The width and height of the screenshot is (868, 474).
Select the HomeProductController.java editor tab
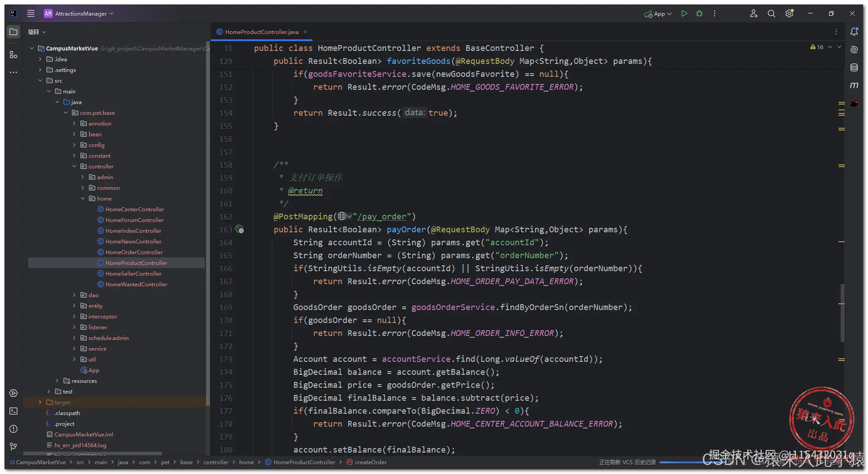tap(261, 32)
